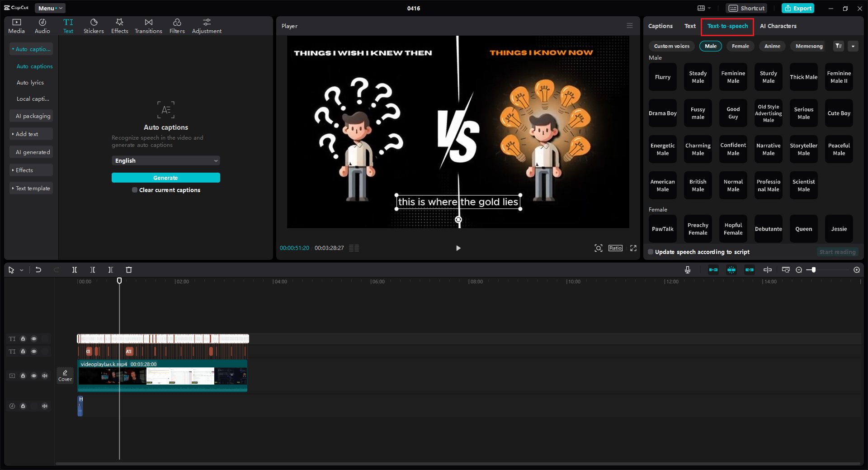868x470 pixels.
Task: Adjust the timeline zoom slider
Action: pos(814,270)
